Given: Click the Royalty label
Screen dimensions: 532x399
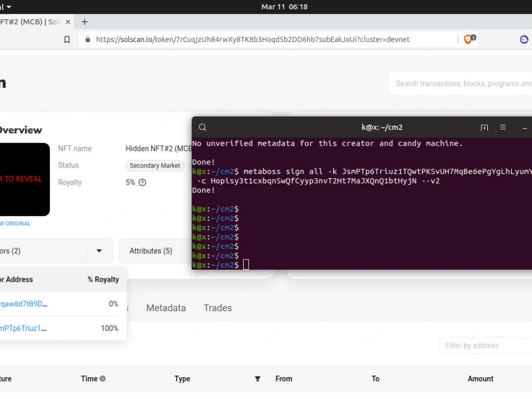Looking at the screenshot, I should (70, 182).
